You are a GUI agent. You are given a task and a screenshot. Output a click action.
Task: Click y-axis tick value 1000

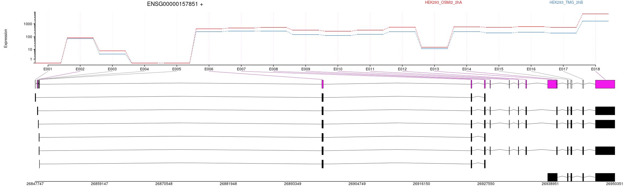(28, 24)
